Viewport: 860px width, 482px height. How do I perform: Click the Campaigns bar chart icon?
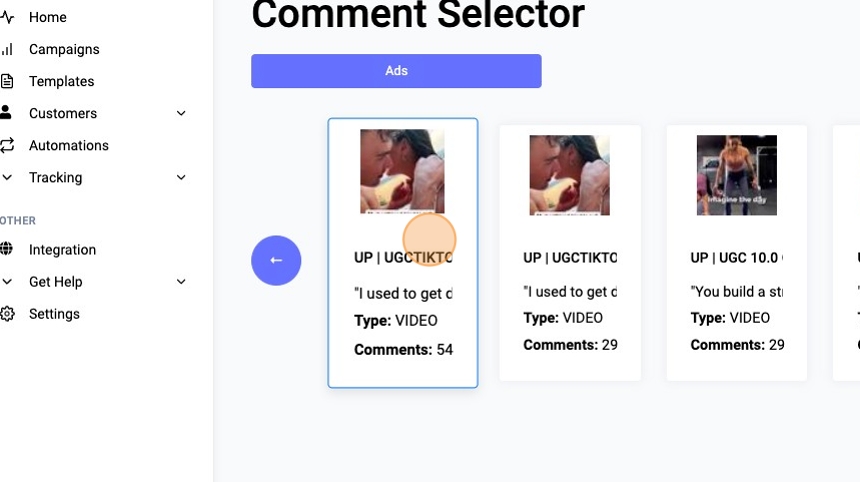tap(7, 49)
